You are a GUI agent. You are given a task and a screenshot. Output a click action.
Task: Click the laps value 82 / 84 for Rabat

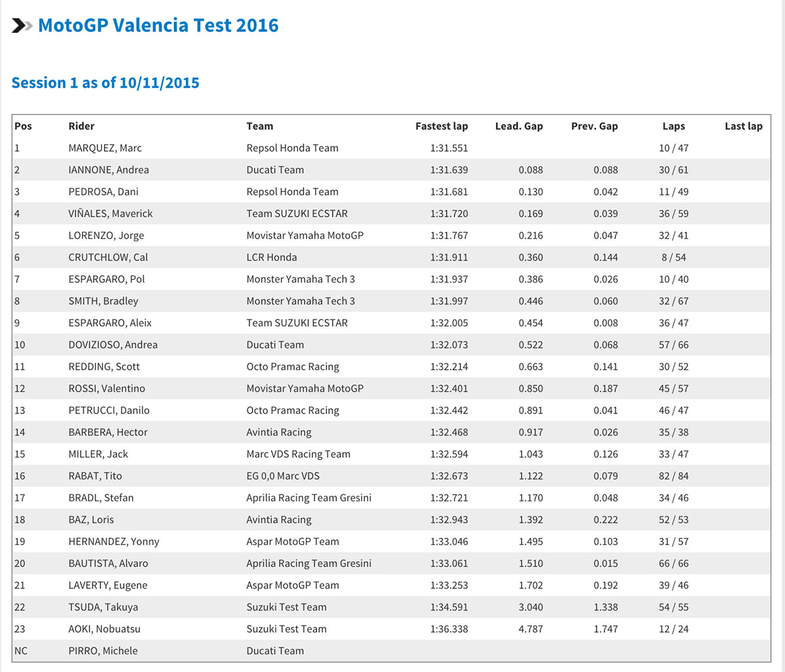coord(673,476)
